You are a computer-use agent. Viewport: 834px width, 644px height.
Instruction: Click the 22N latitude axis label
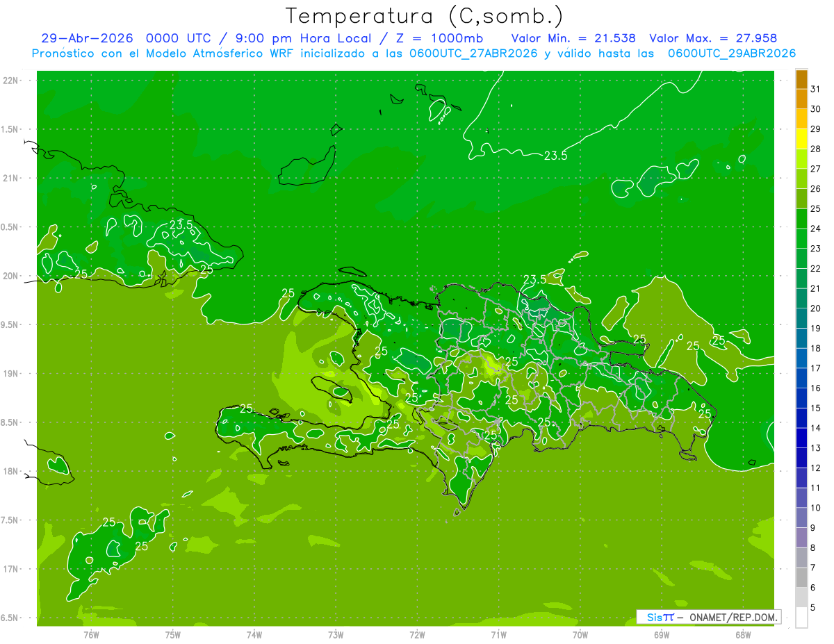pos(12,81)
